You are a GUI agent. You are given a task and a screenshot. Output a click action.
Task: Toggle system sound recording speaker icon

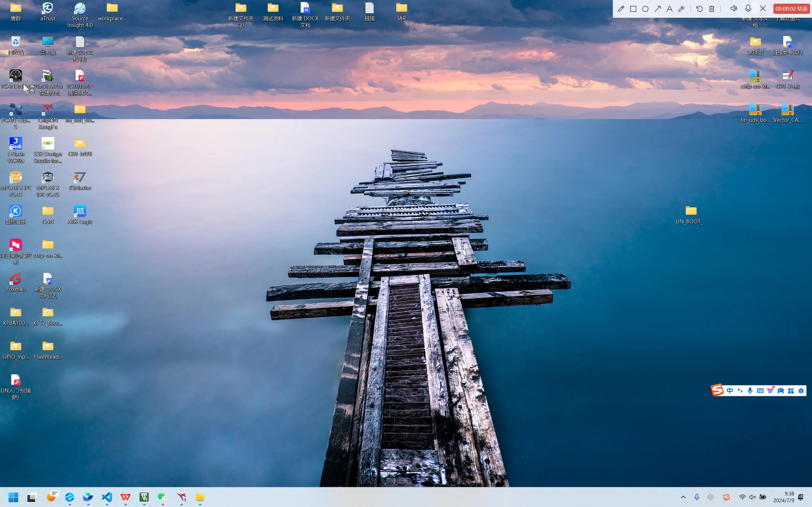pyautogui.click(x=734, y=9)
